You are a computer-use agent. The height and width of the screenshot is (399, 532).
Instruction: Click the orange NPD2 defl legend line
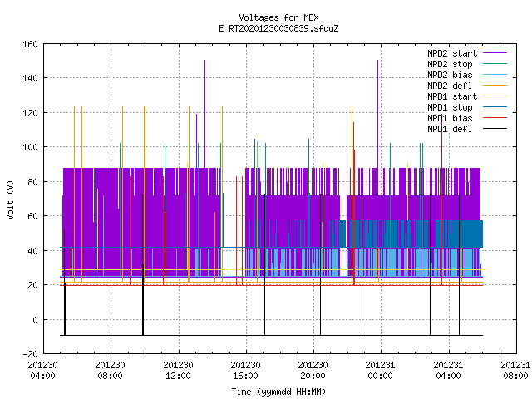(x=495, y=86)
